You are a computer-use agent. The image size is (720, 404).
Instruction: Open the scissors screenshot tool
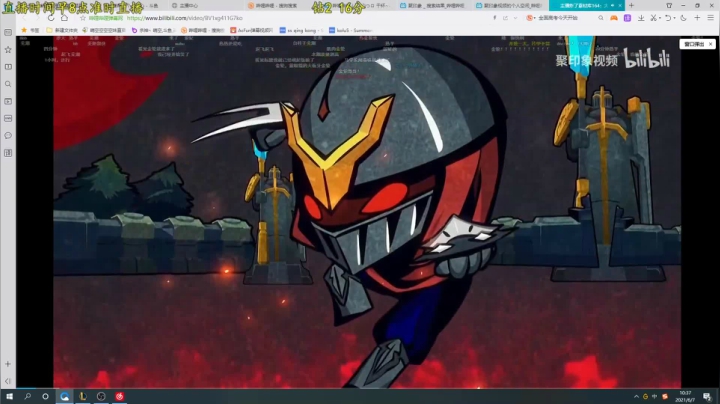[653, 18]
